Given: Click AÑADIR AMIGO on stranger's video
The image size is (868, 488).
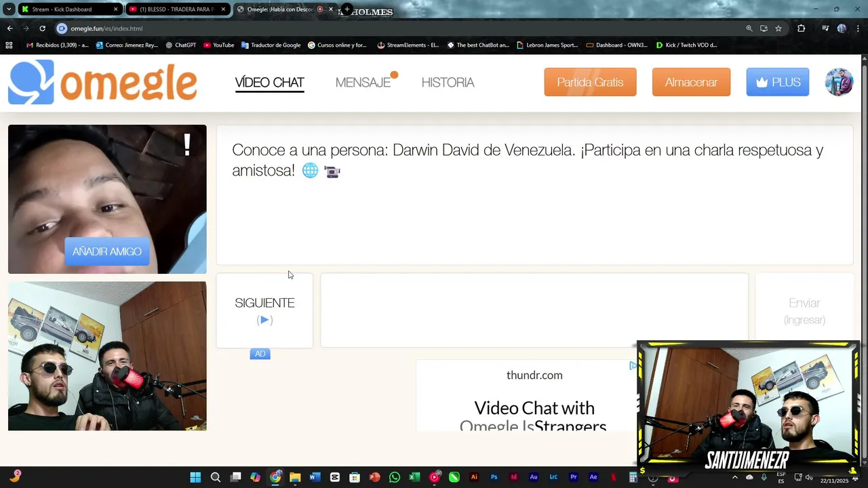Looking at the screenshot, I should click(x=107, y=251).
